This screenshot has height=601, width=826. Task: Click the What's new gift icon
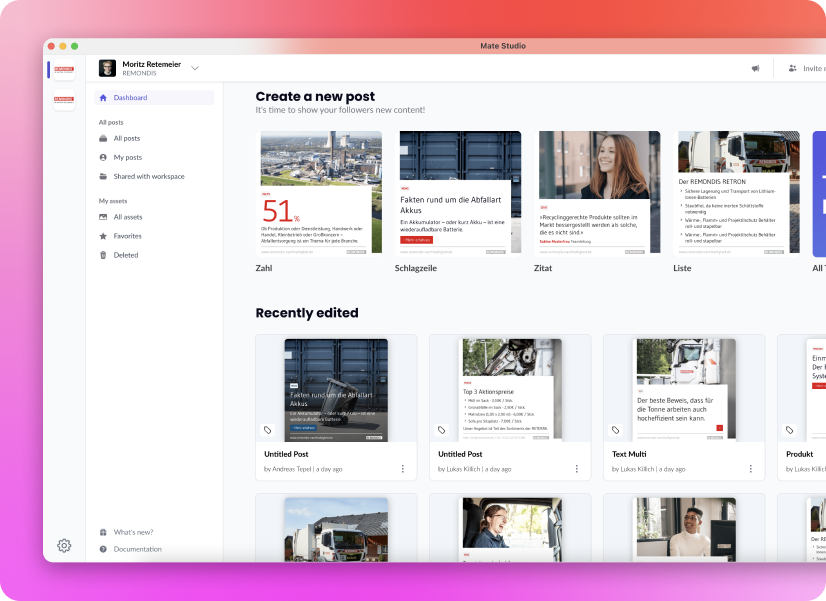[x=103, y=532]
